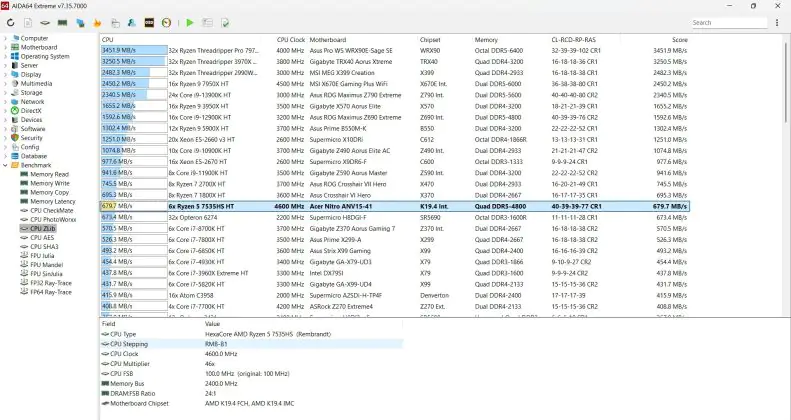Click the Benchmark folder icon in the tree

click(15, 165)
